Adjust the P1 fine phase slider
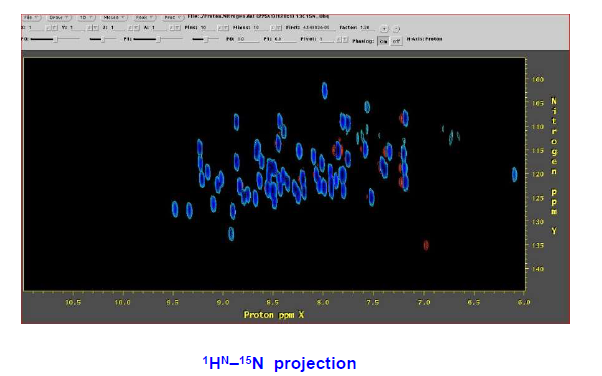Image resolution: width=602 pixels, height=376 pixels. tap(205, 39)
